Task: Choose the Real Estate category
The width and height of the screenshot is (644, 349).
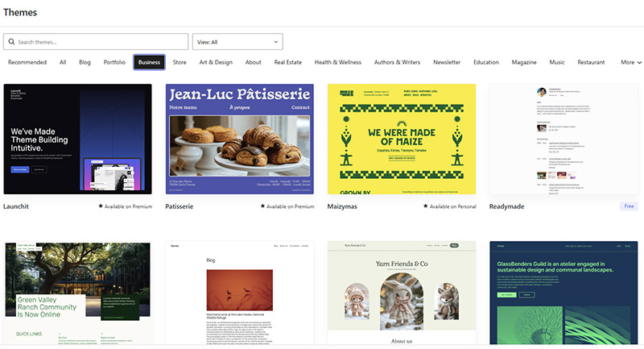Action: tap(288, 62)
